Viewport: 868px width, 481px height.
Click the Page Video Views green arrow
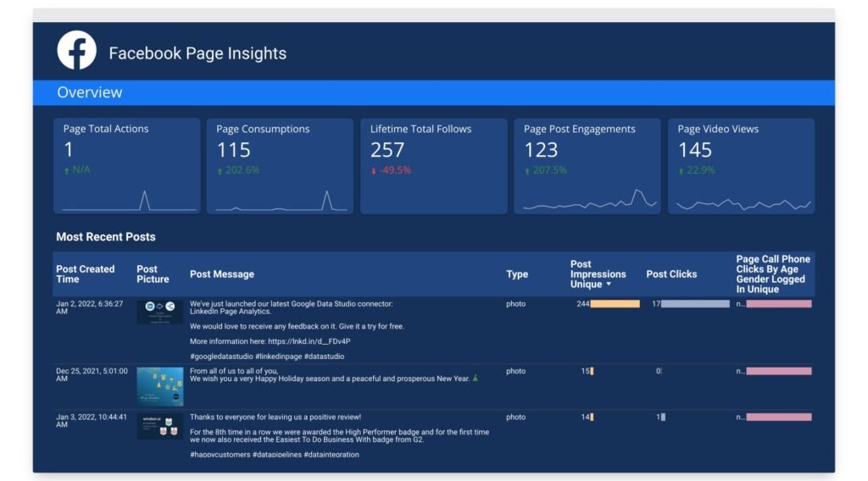coord(682,170)
